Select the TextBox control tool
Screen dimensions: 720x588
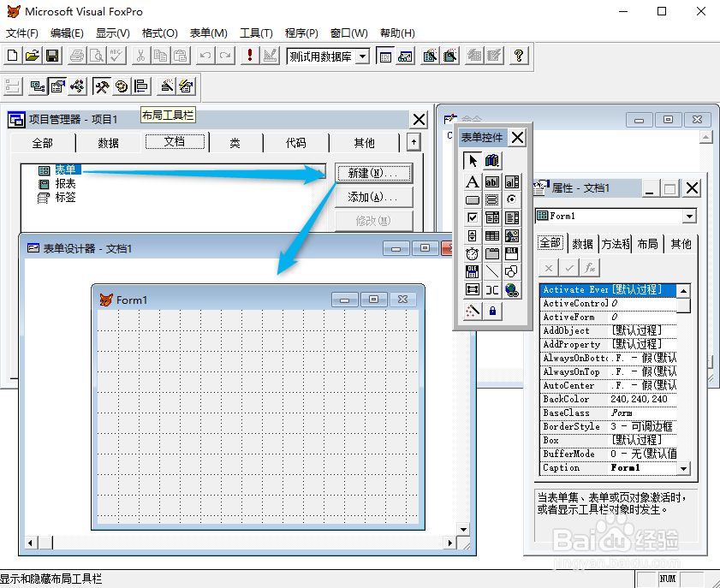(491, 181)
